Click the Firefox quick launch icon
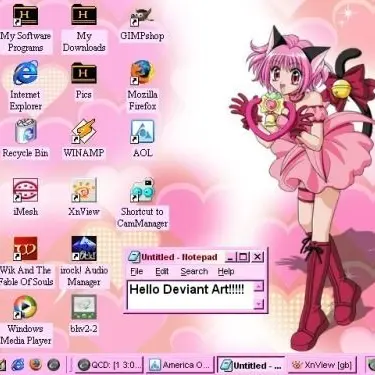The image size is (375, 375). (36, 365)
